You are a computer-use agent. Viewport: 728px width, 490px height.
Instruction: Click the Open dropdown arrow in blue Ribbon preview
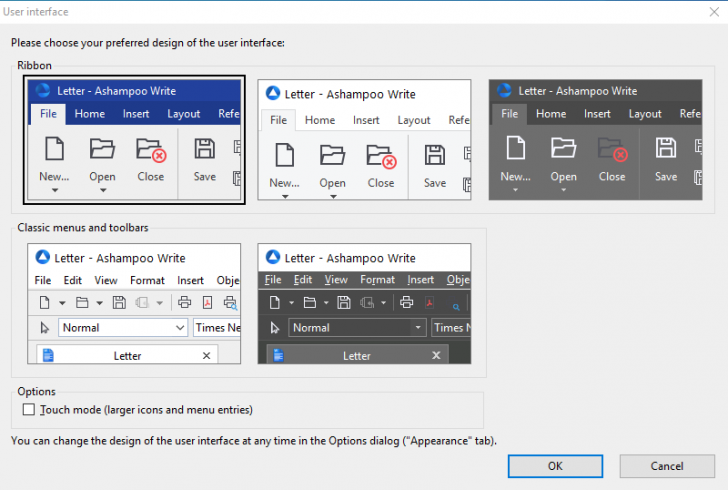click(x=102, y=190)
